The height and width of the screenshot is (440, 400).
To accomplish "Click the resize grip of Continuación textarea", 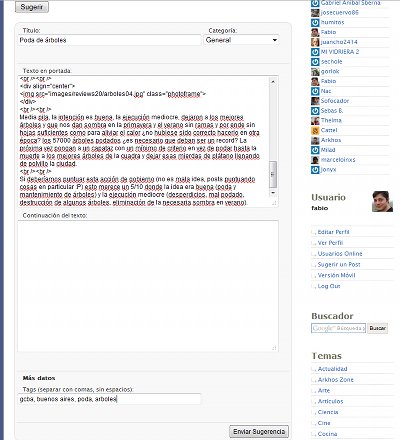I will (274, 348).
